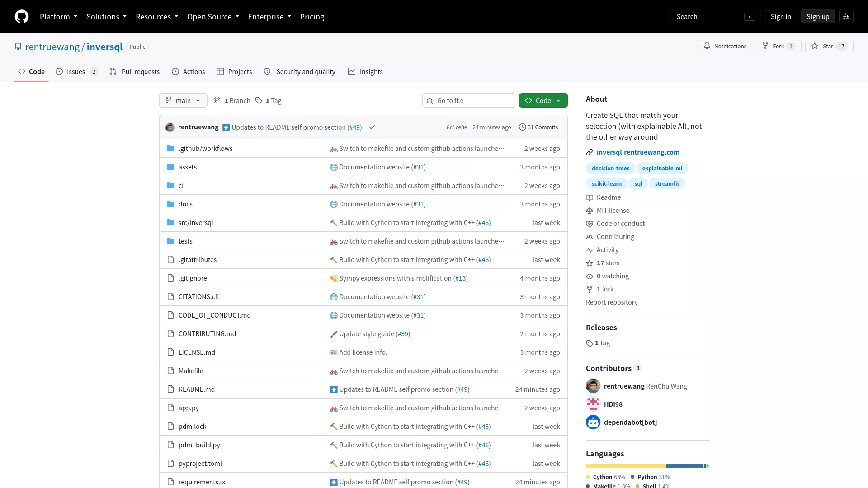
Task: Expand the Open Source menu
Action: (x=213, y=17)
